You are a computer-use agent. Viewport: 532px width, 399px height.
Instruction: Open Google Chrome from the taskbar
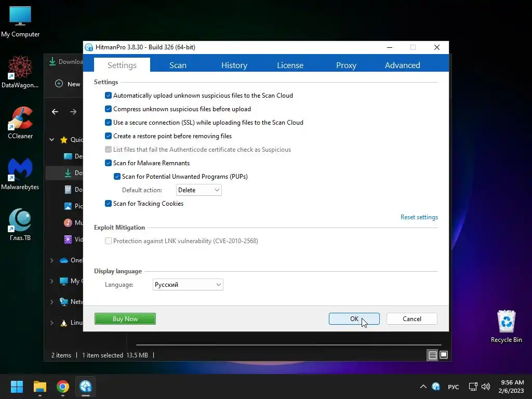coord(63,387)
